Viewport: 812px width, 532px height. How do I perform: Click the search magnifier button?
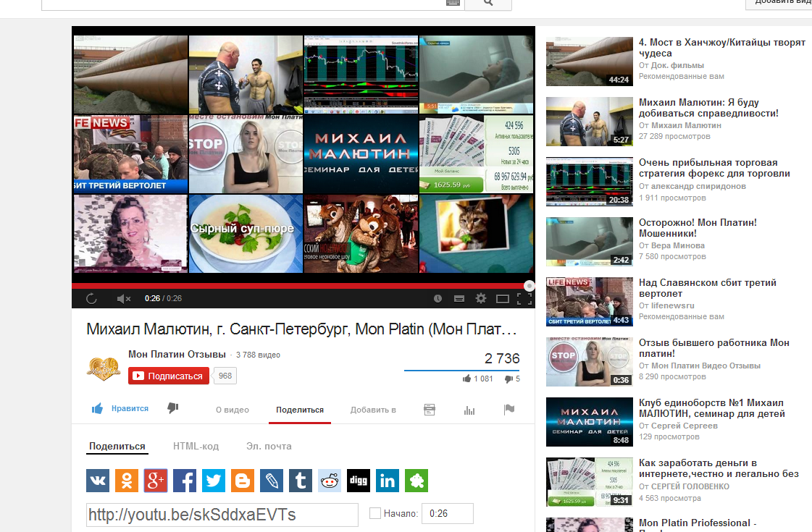coord(487,3)
